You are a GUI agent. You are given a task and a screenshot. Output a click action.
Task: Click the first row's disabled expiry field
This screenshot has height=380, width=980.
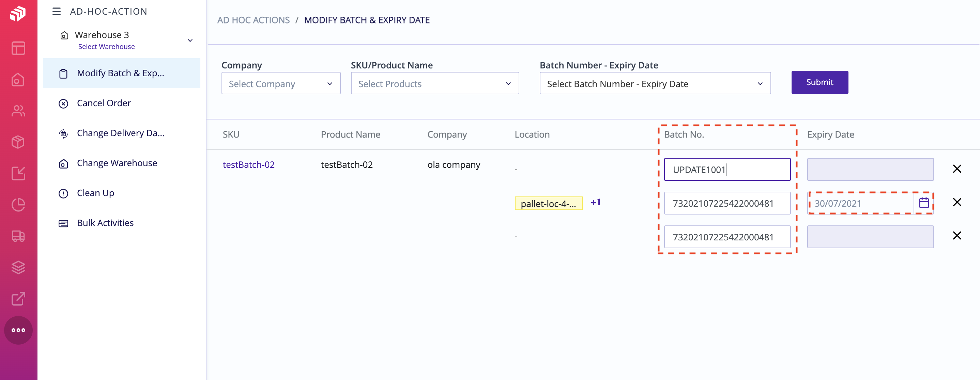click(870, 169)
